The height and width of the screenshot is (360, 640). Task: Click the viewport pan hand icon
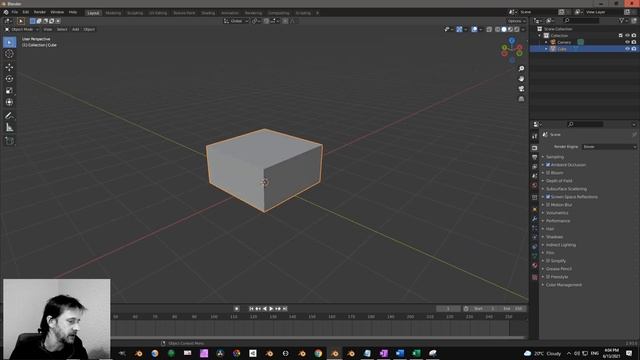521,79
